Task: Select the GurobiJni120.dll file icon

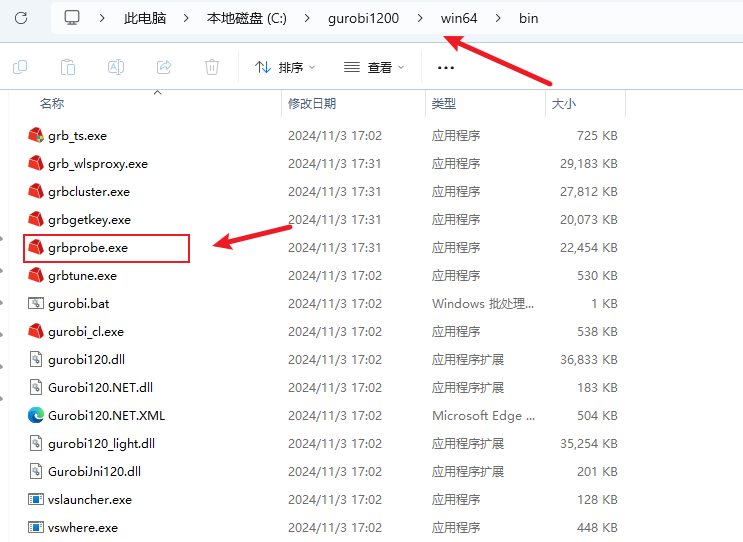Action: [36, 471]
